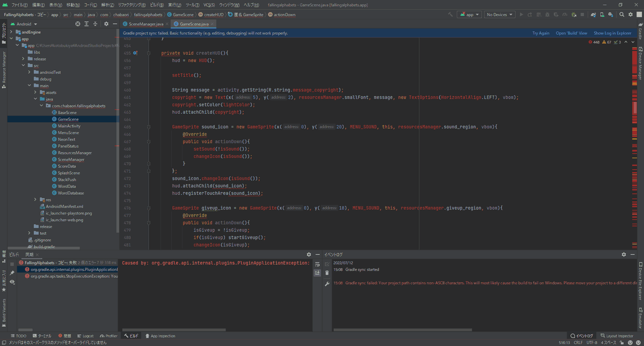Click the Profile app gauge icon
The image size is (644, 346).
tap(565, 14)
